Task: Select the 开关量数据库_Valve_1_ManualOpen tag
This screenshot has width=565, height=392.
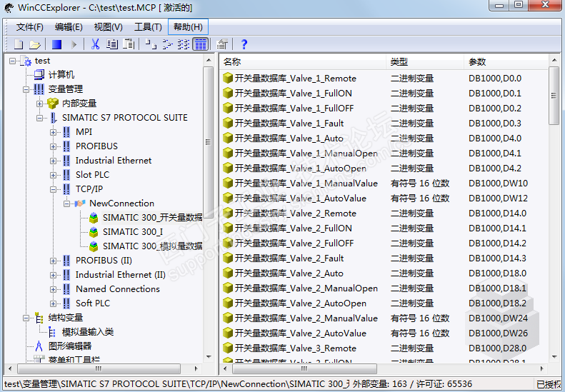Action: point(306,153)
